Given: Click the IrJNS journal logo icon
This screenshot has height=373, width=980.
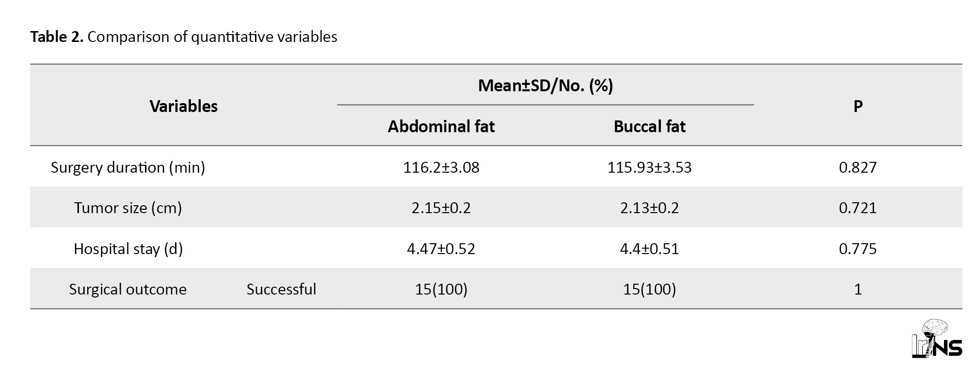Looking at the screenshot, I should pos(937,338).
